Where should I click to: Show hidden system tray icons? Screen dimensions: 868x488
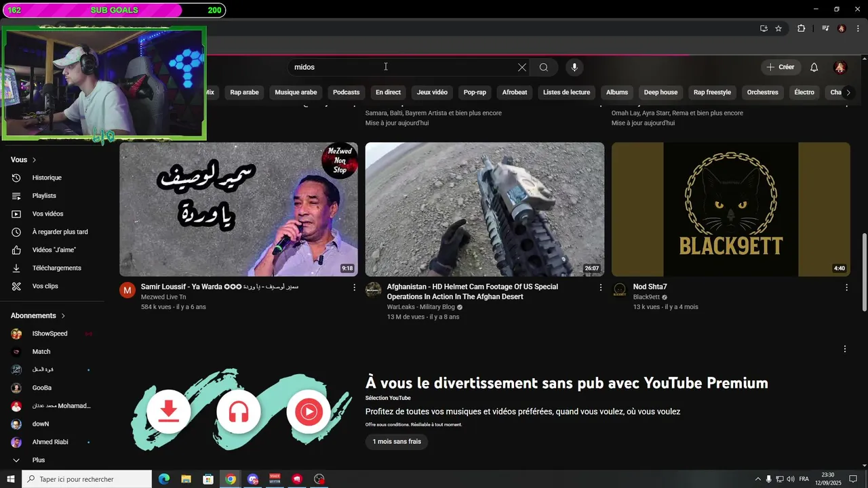click(x=758, y=479)
